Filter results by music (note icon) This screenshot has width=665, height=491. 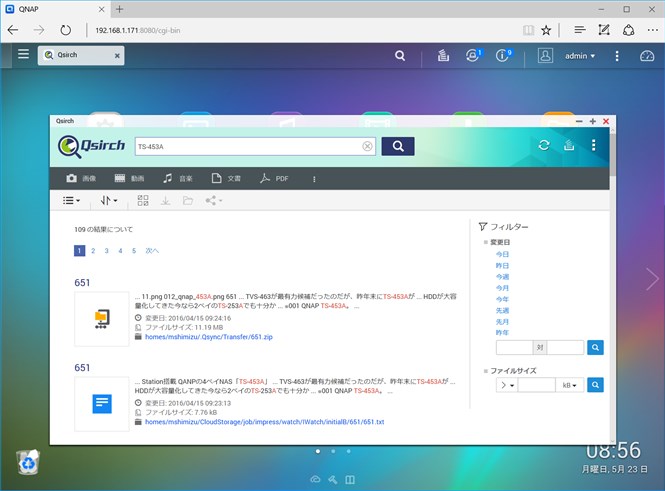tap(178, 179)
